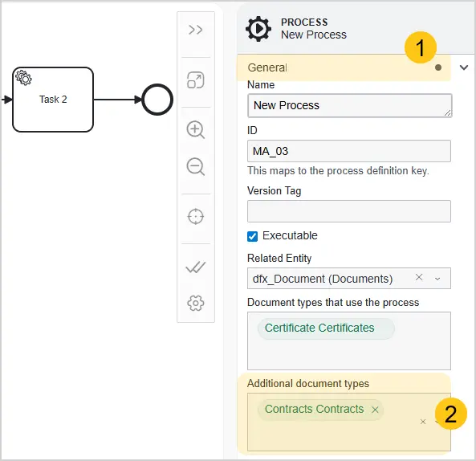Open the Related Entity dropdown arrow

[x=437, y=279]
